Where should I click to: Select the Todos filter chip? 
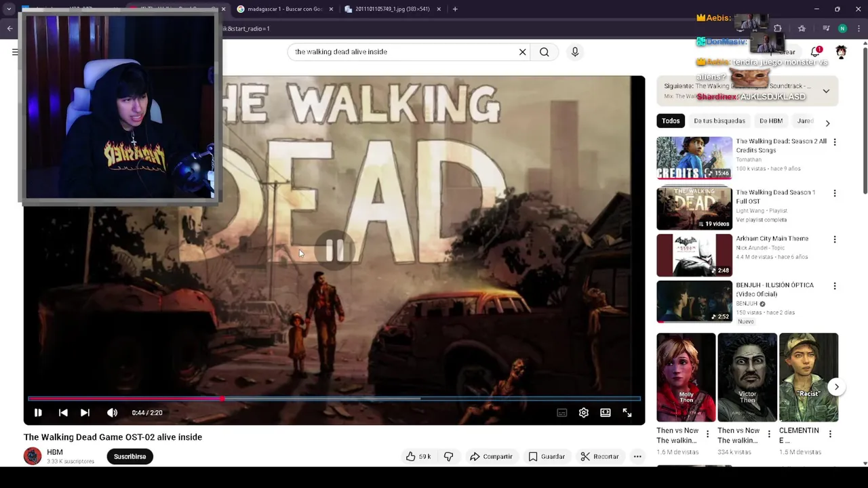tap(671, 121)
